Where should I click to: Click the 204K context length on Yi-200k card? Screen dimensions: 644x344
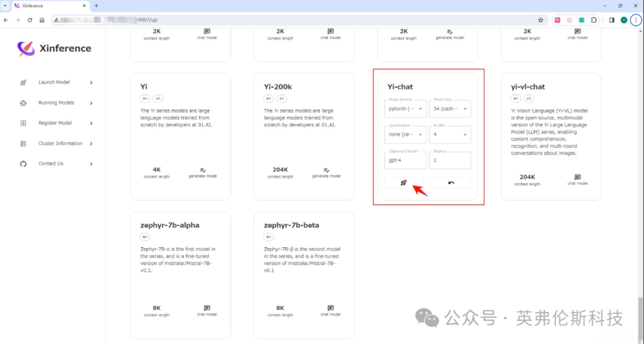(280, 169)
